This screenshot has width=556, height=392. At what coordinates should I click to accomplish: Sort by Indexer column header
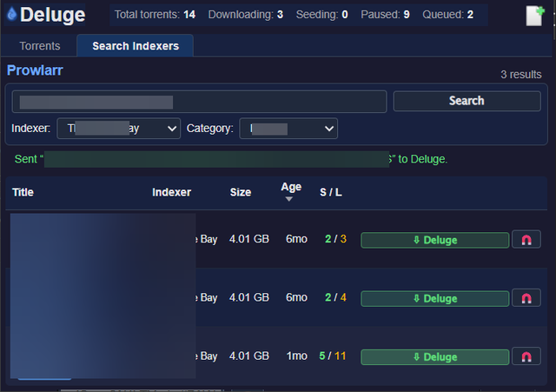click(x=172, y=192)
